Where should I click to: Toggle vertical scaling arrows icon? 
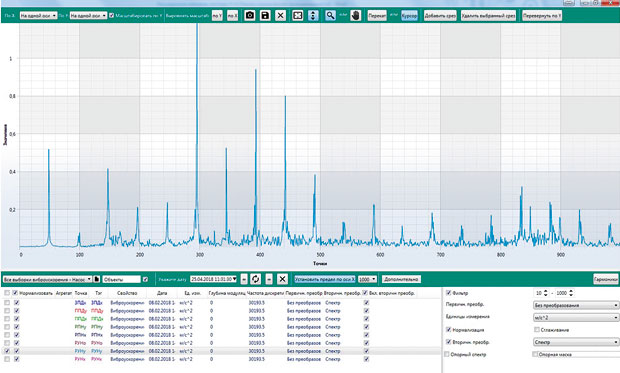pos(313,15)
